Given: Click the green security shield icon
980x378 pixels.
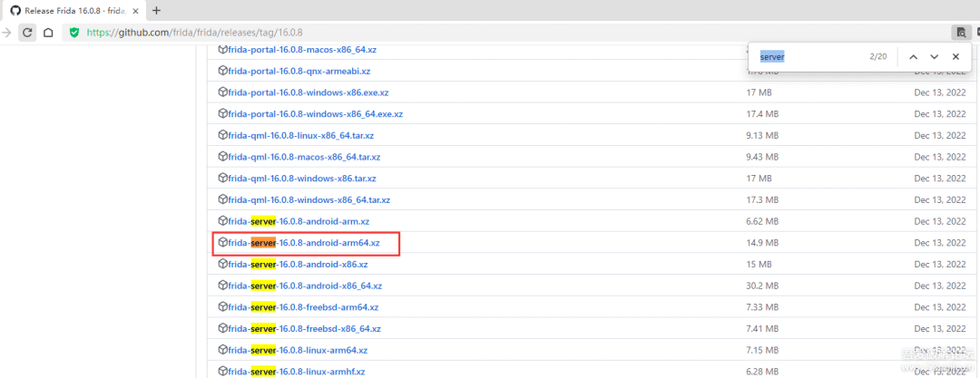Looking at the screenshot, I should 74,33.
